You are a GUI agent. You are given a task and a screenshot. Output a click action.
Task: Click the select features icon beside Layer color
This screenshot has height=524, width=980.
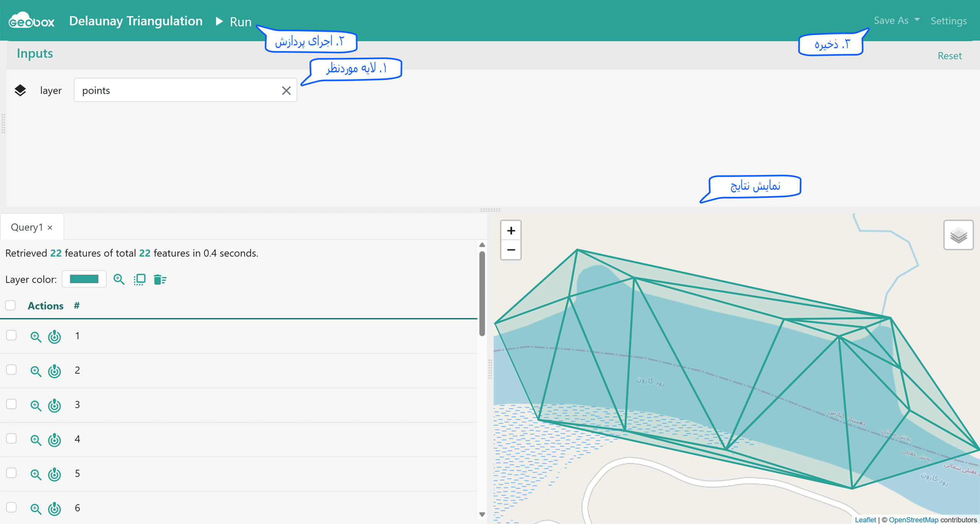click(x=139, y=279)
